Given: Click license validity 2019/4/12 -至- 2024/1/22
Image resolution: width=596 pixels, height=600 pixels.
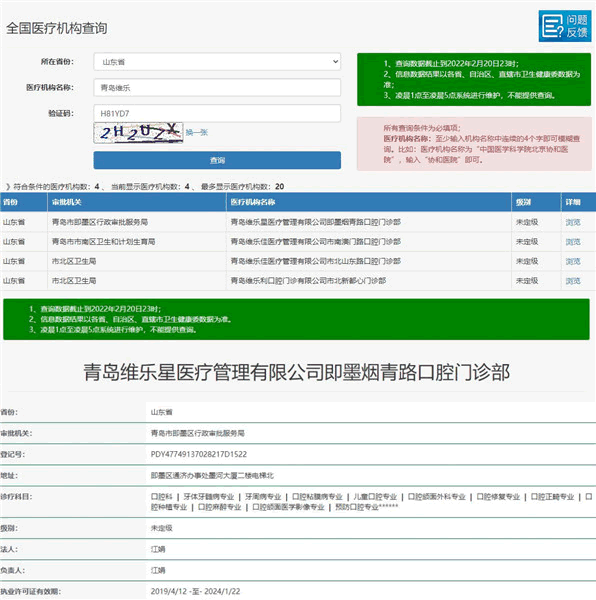Looking at the screenshot, I should [x=195, y=591].
